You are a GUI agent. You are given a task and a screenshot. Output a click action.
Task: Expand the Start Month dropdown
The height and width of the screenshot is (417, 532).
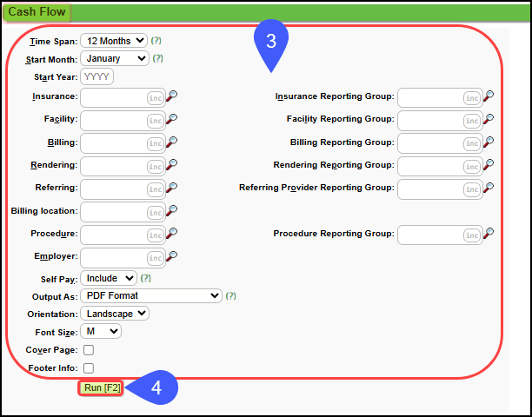point(115,59)
